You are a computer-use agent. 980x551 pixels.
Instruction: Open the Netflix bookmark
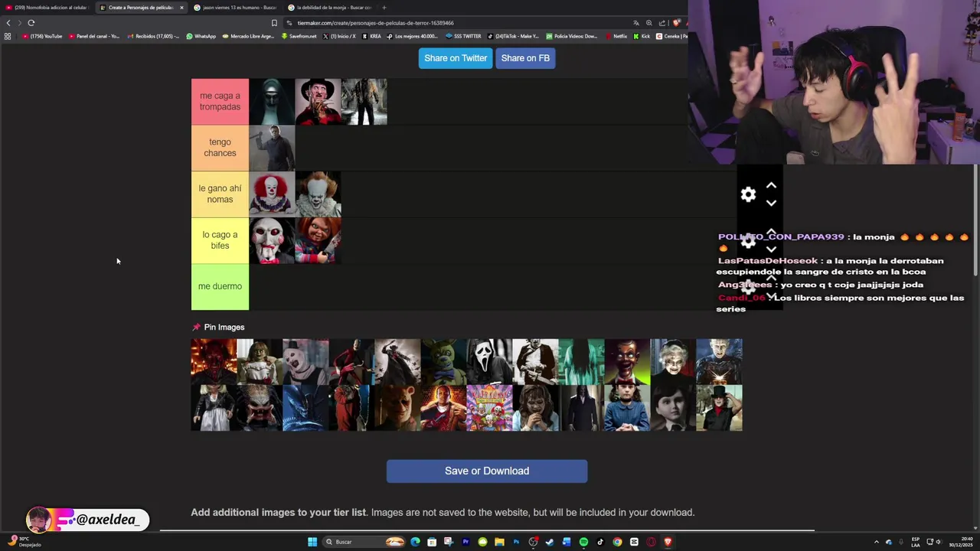(616, 36)
